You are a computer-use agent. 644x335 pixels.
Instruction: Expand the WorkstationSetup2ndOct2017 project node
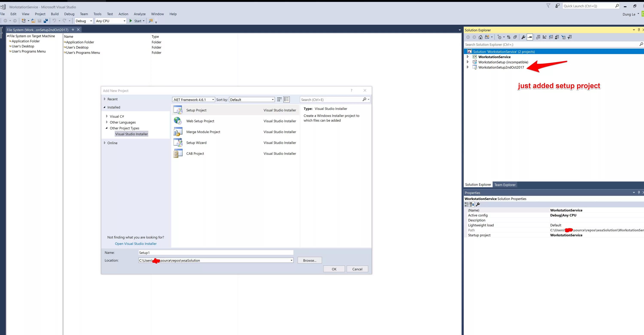pyautogui.click(x=468, y=67)
